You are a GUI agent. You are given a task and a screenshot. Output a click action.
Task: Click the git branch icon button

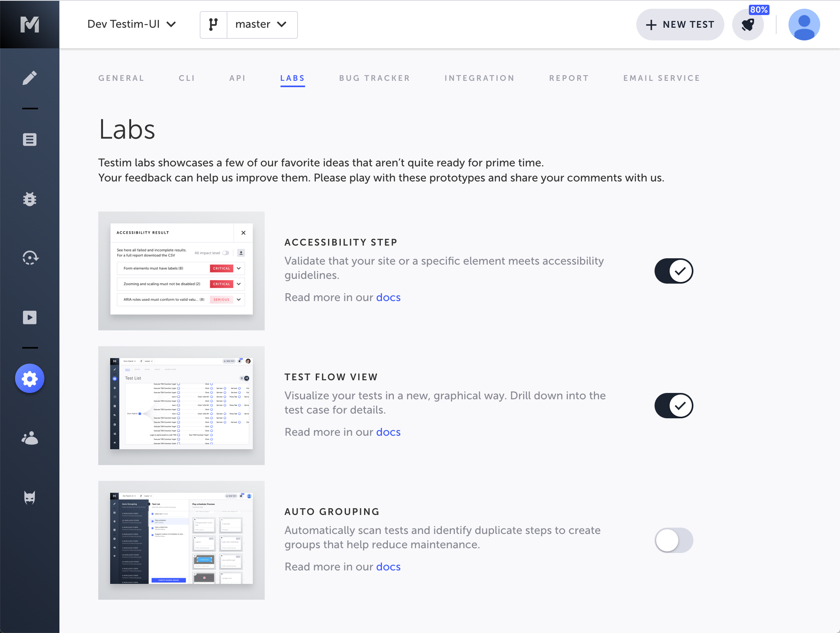214,25
